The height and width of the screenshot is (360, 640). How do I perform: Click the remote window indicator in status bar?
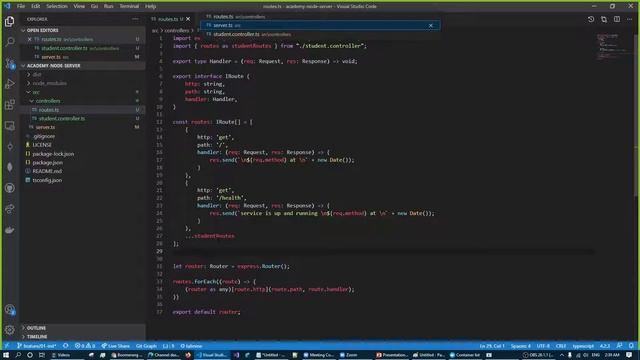coord(7,346)
